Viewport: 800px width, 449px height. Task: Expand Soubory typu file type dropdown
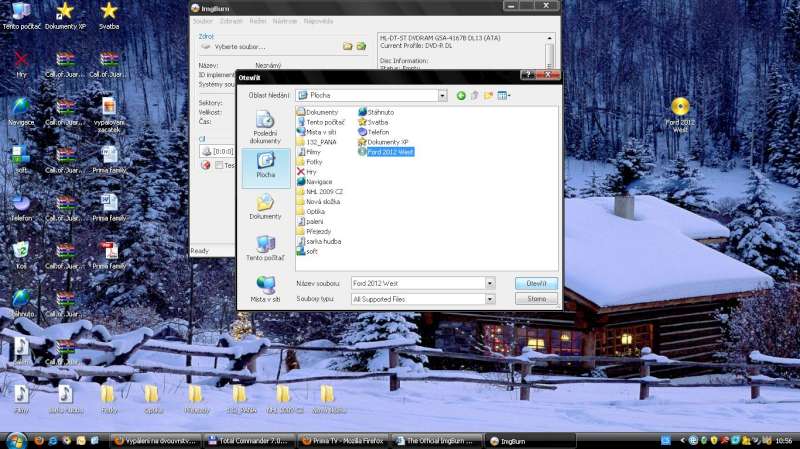(489, 299)
